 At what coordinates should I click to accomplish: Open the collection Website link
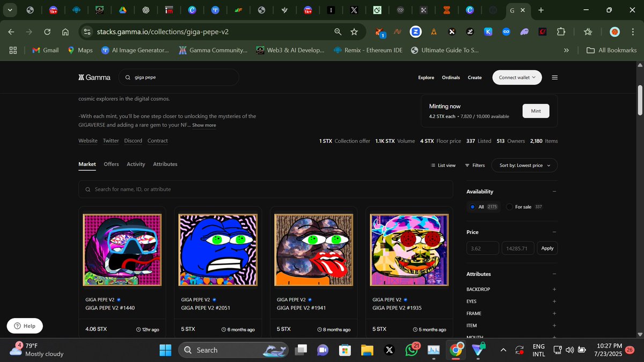coord(88,141)
